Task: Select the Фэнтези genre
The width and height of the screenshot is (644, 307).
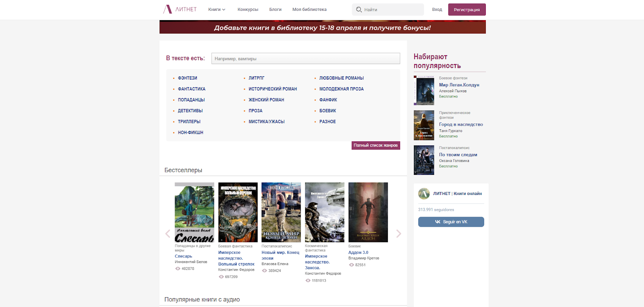Action: 188,78
